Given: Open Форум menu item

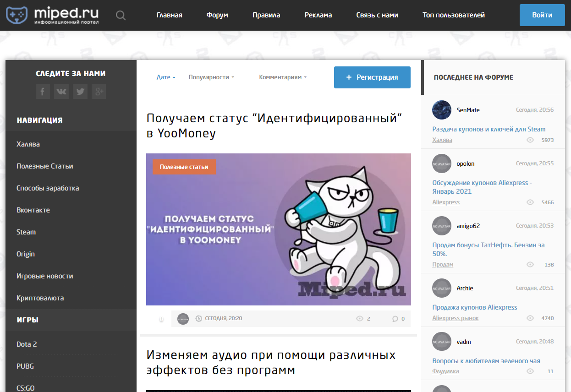Looking at the screenshot, I should click(217, 15).
